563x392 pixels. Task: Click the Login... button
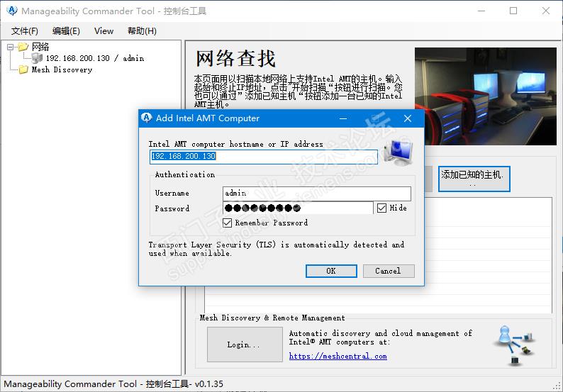tap(245, 345)
